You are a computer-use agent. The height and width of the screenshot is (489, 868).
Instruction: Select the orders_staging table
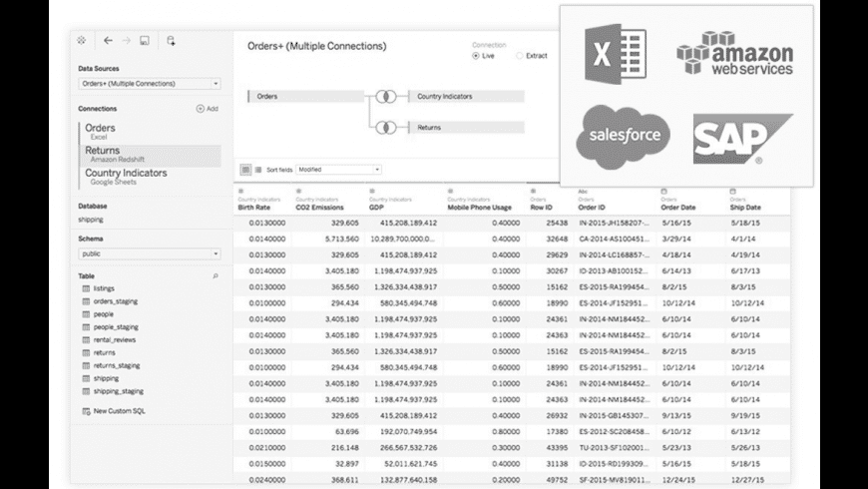[110, 301]
